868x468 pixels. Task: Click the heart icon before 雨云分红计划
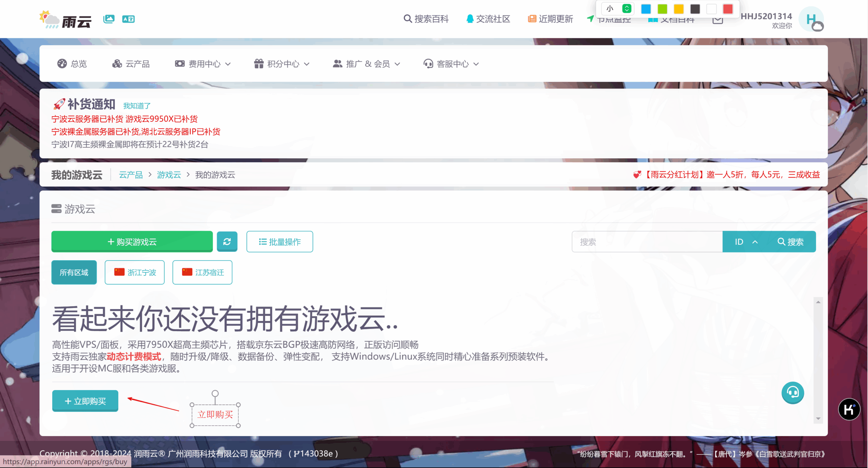(x=637, y=175)
